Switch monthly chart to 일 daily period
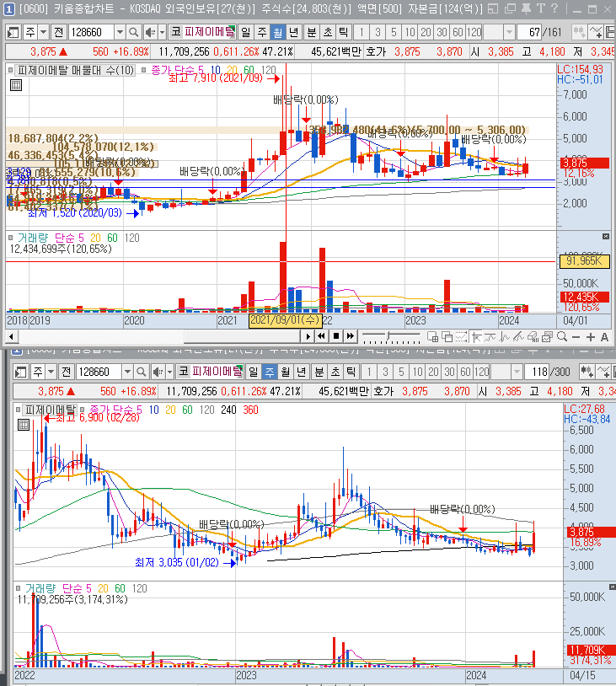The image size is (616, 686). 246,32
